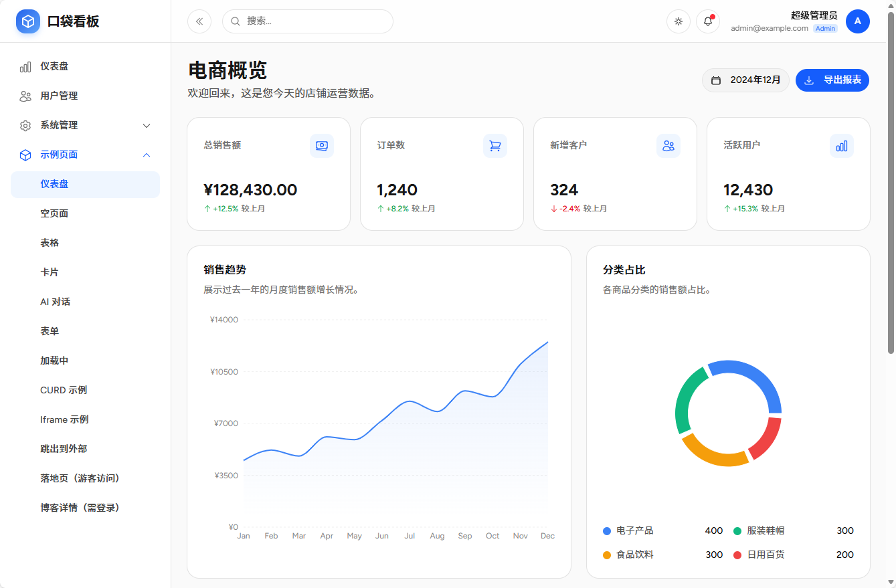Click the users icon on 新增客户 card
896x588 pixels.
pyautogui.click(x=668, y=145)
